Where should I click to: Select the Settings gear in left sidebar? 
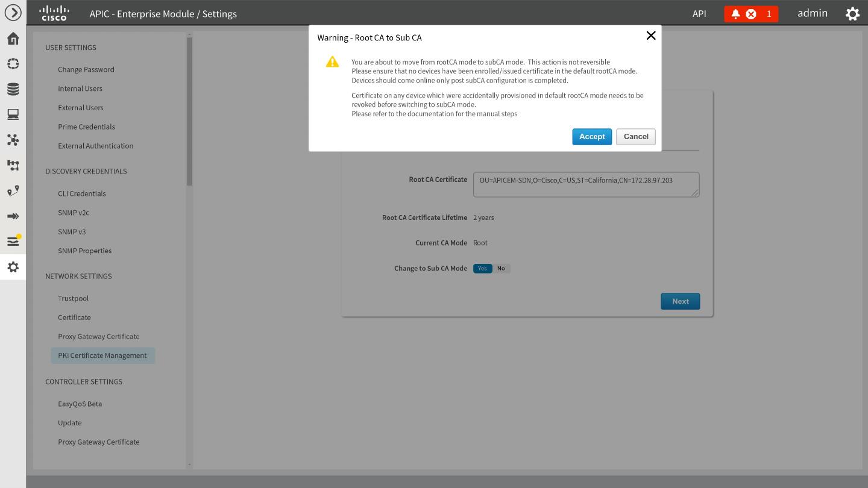[13, 267]
